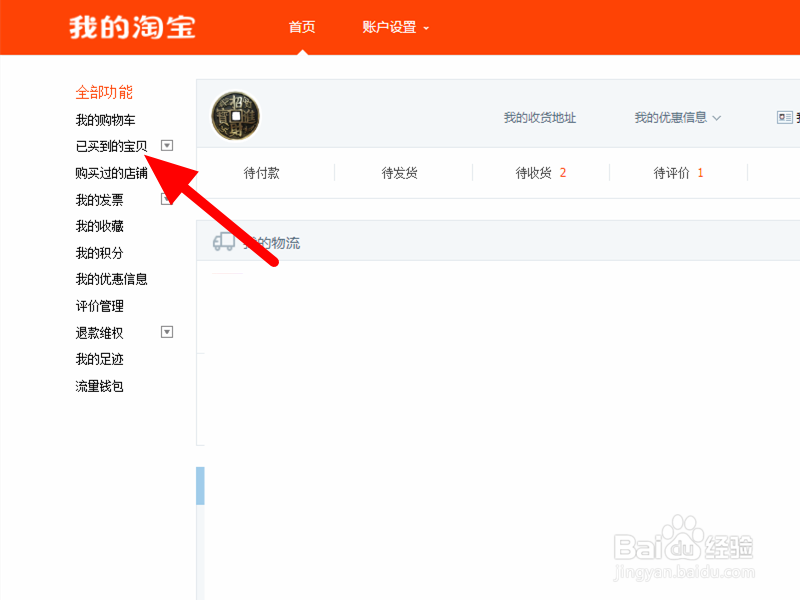This screenshot has width=800, height=600.
Task: Open 我的发票 in the sidebar
Action: click(x=99, y=199)
